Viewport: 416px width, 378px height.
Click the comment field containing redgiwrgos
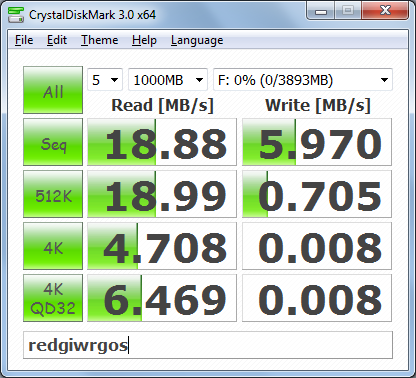(208, 345)
